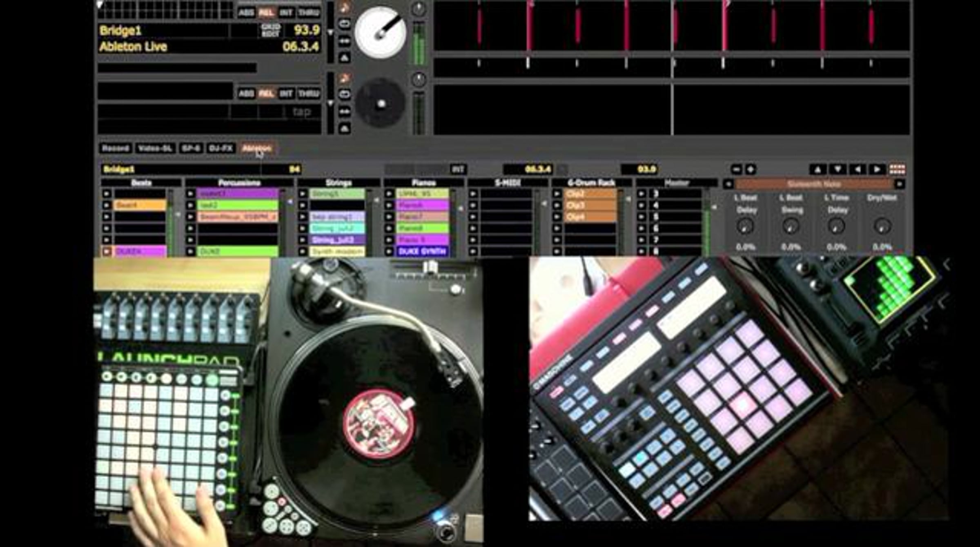This screenshot has height=547, width=980.
Task: Click the play button beside the Synth modern clip
Action: (x=303, y=252)
